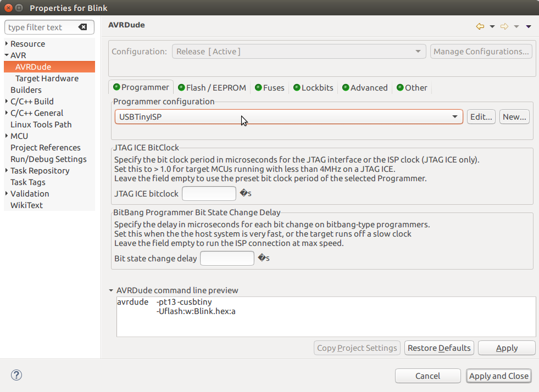
Task: Click Restore Defaults
Action: [x=438, y=348]
